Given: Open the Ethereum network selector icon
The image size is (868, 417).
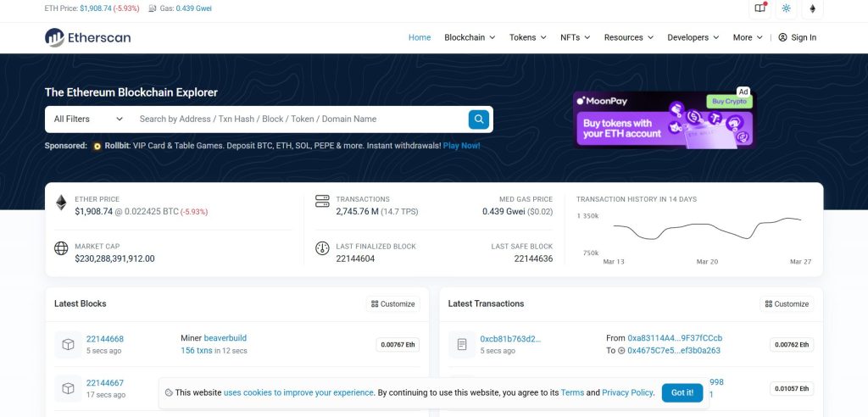Looking at the screenshot, I should [x=813, y=8].
